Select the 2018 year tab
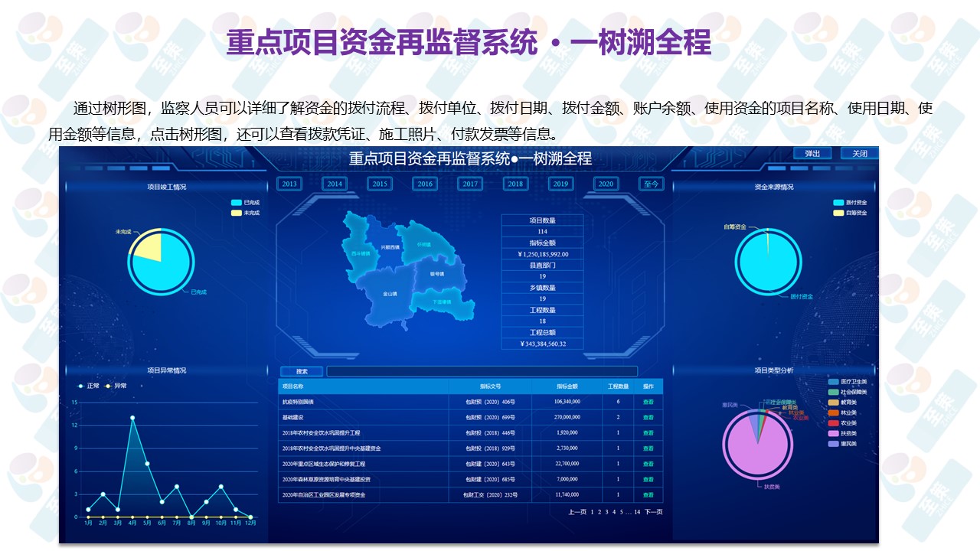Screen dimensions: 980x551 515,184
